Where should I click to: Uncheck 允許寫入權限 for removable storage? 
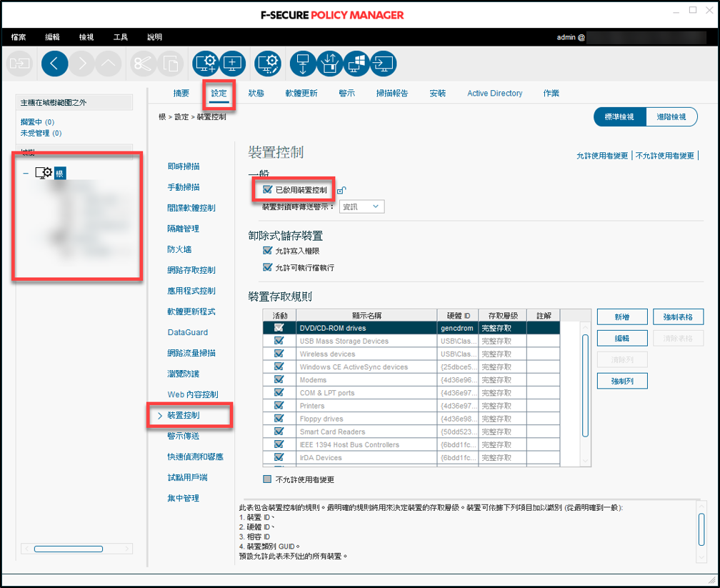pyautogui.click(x=268, y=251)
